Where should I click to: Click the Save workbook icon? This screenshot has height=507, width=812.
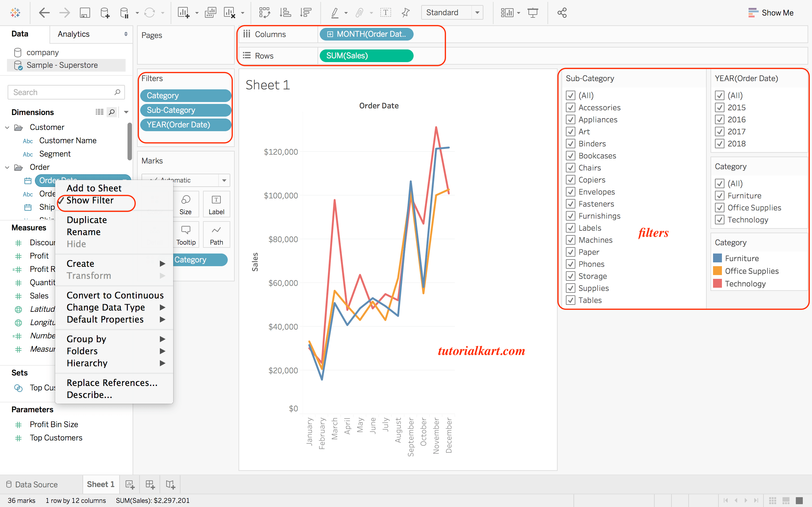(85, 12)
